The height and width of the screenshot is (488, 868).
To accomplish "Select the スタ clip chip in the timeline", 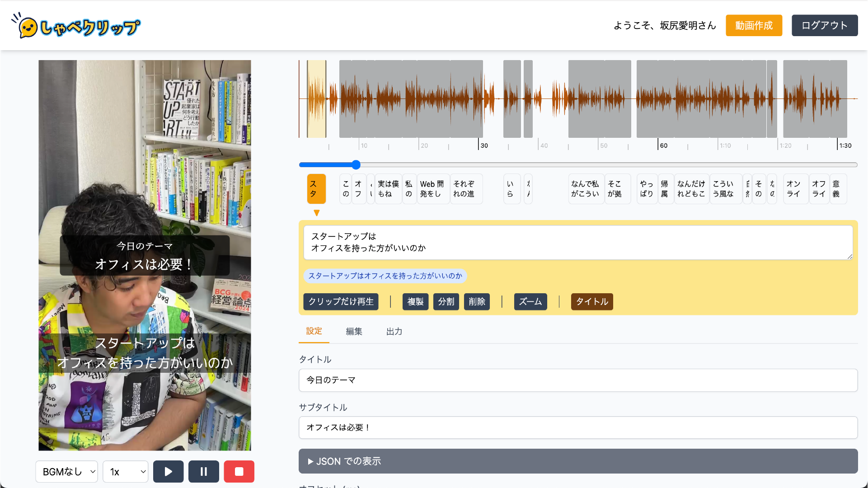I will coord(316,189).
